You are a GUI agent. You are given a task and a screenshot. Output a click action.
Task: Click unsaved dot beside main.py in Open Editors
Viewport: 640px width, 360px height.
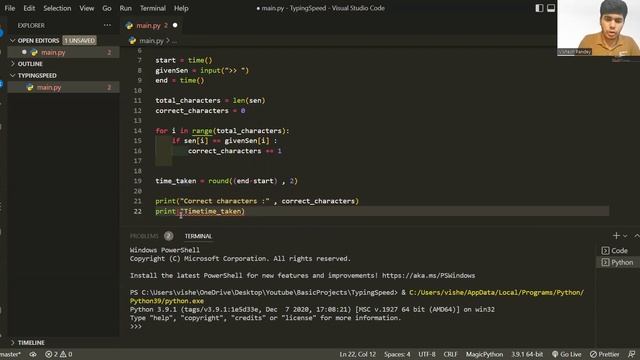pos(24,52)
